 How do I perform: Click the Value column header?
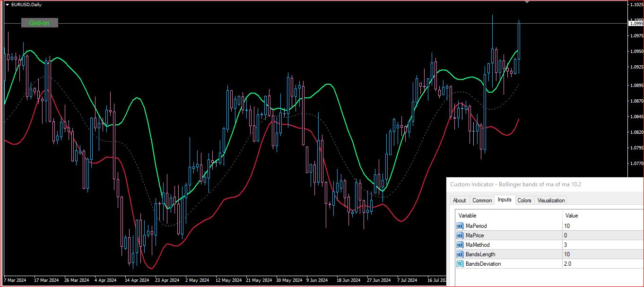coord(603,216)
